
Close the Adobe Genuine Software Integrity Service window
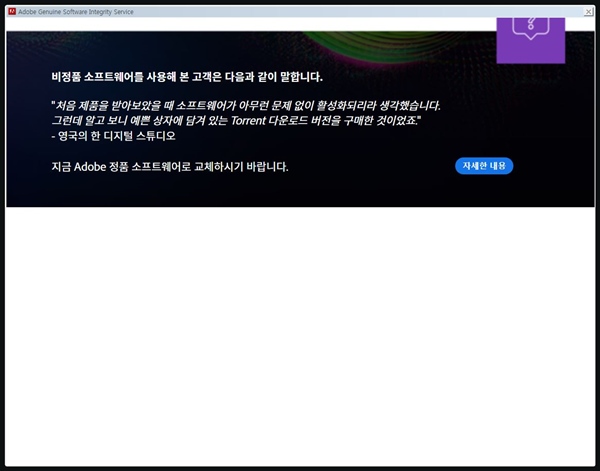[589, 12]
